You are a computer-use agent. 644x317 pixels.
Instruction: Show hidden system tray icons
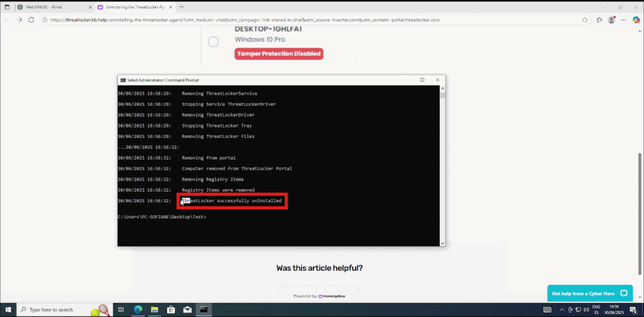pyautogui.click(x=562, y=309)
